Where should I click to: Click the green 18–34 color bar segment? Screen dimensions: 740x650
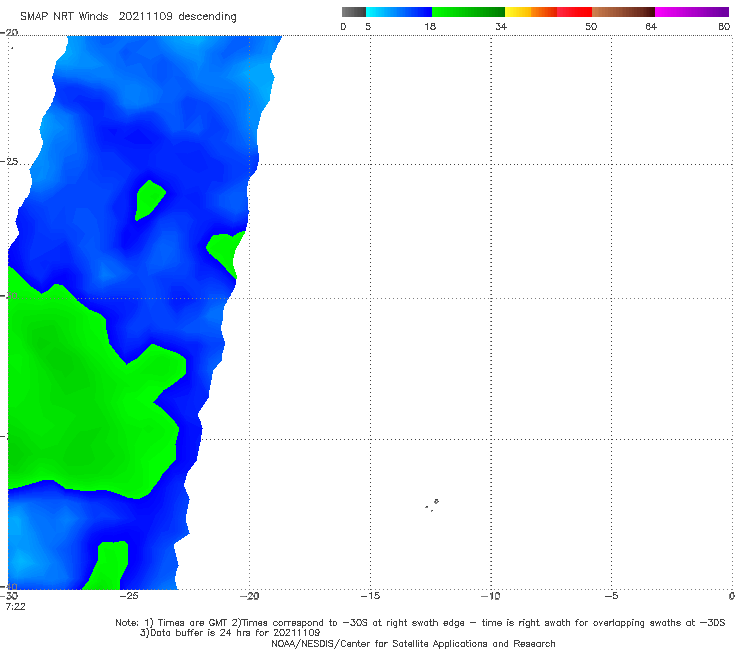pos(468,12)
